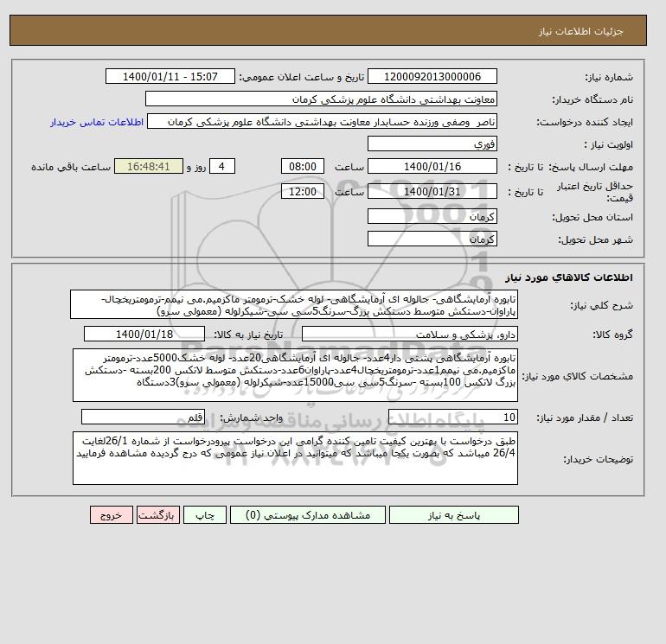Click response deadline date 1400/01/16

click(432, 167)
